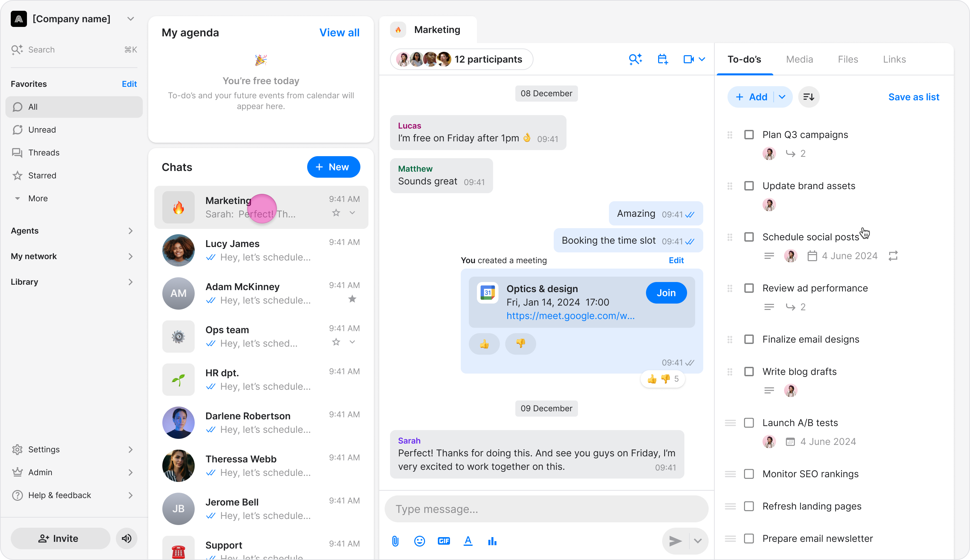970x560 pixels.
Task: Click the sound speaker icon
Action: pos(127,538)
